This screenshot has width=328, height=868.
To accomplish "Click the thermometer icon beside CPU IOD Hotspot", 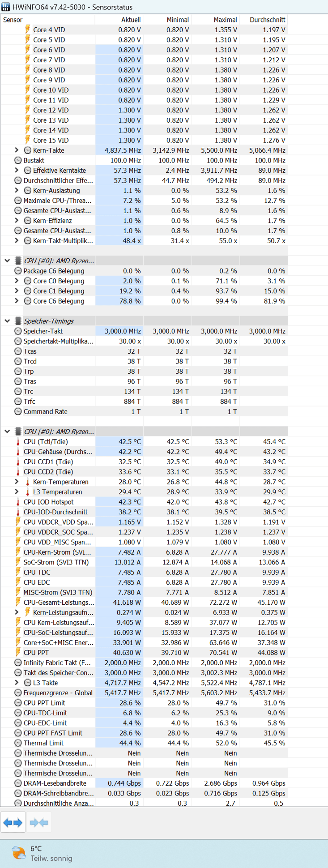I will 18,502.
